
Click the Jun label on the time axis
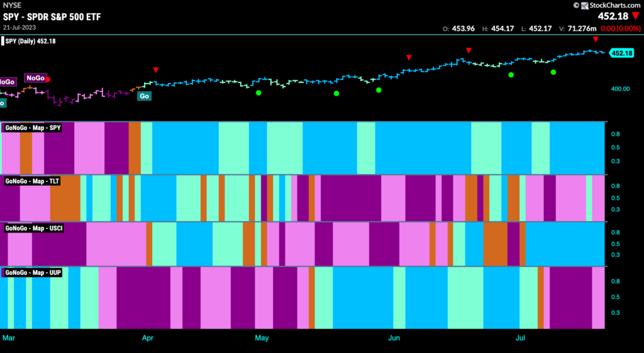tap(394, 338)
